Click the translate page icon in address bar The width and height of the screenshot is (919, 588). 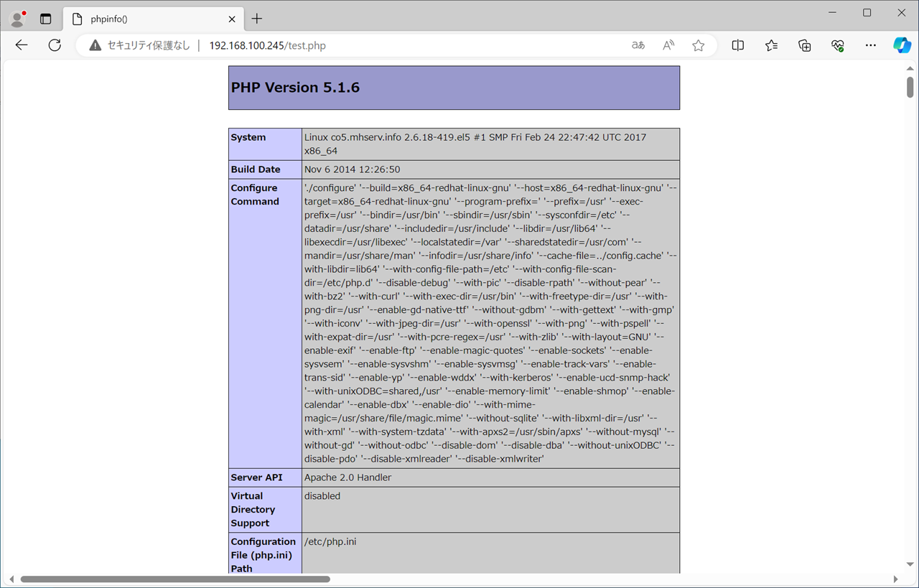coord(638,45)
